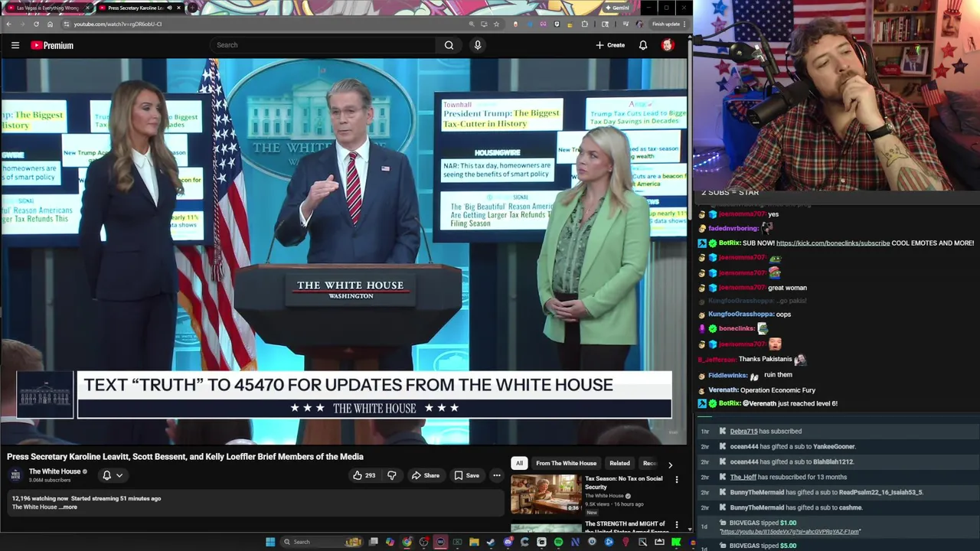Open the account avatar menu
Viewport: 980px width, 551px height.
tap(668, 45)
